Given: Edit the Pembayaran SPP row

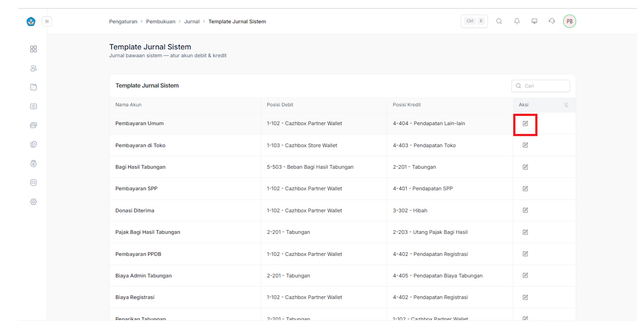Looking at the screenshot, I should click(525, 189).
